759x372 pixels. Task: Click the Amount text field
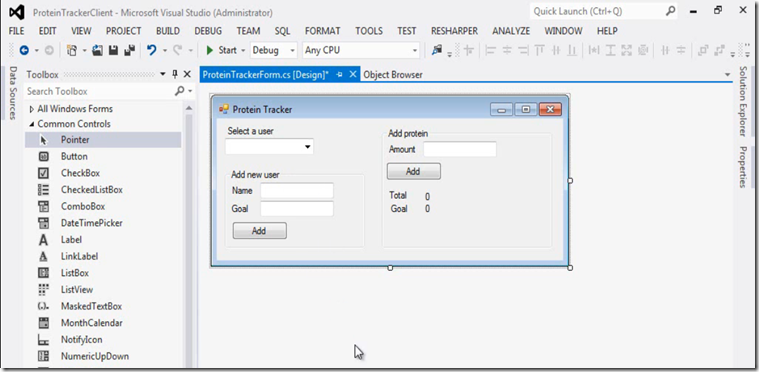(460, 149)
